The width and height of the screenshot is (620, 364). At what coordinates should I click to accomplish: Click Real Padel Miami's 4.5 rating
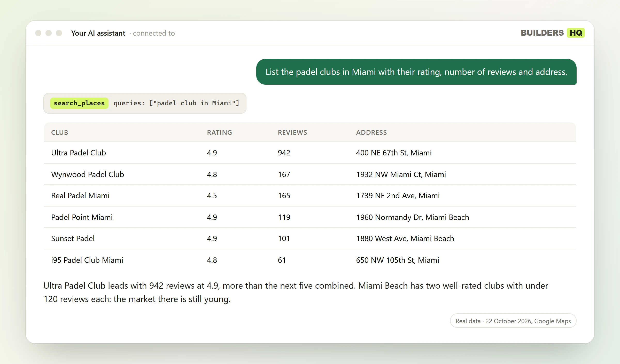point(212,196)
